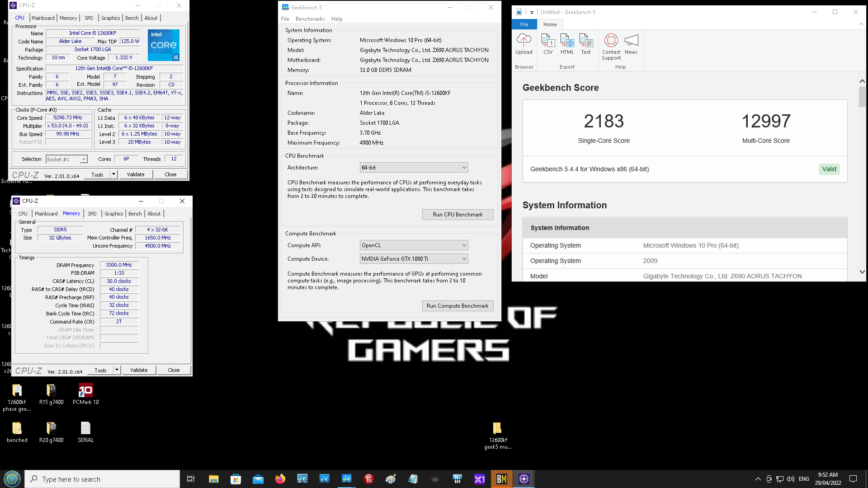The width and height of the screenshot is (868, 488).
Task: Open the Architecture 64-bit dropdown
Action: coord(414,168)
